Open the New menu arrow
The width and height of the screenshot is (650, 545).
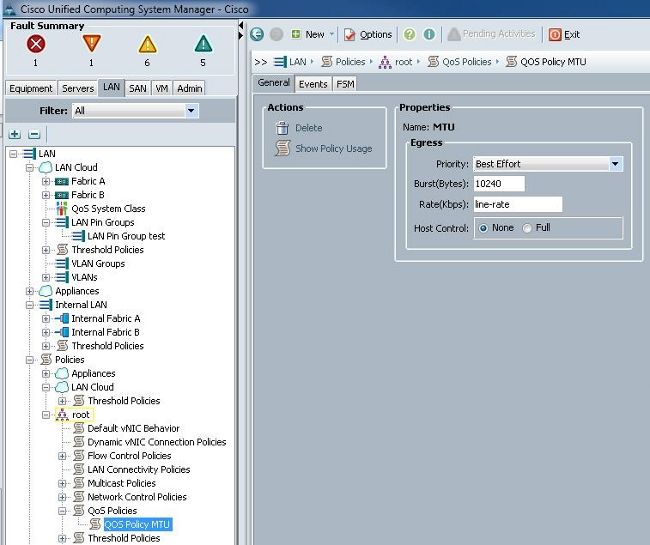point(332,34)
